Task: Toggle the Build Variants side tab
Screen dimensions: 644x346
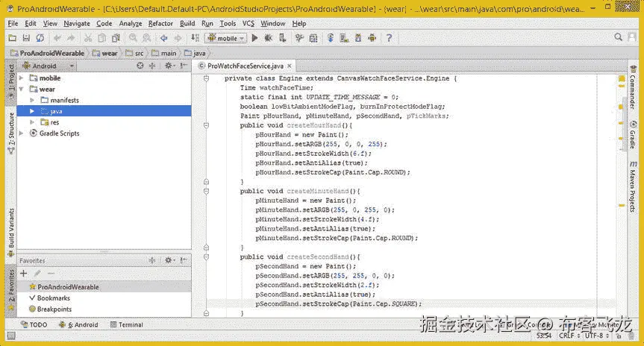Action: pyautogui.click(x=11, y=233)
